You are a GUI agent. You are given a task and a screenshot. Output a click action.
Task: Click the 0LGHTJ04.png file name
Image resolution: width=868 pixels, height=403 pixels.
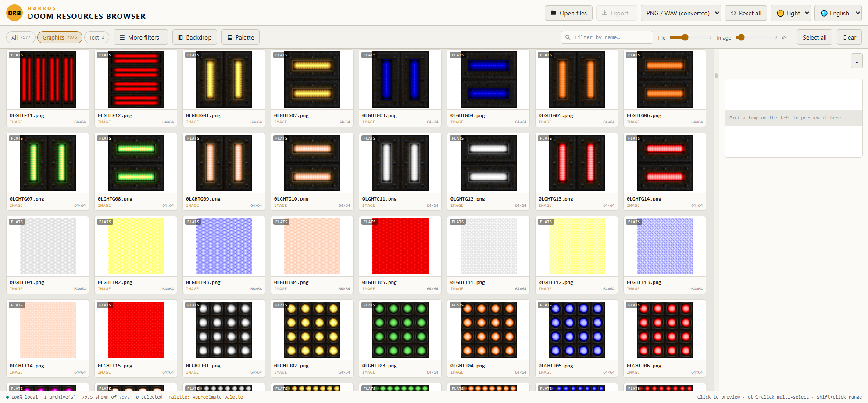468,366
